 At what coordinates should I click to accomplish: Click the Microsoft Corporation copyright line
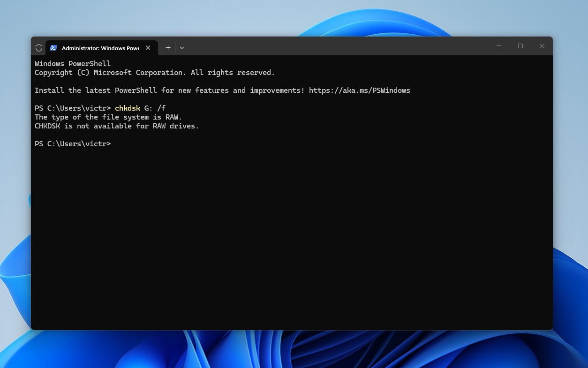[x=155, y=73]
